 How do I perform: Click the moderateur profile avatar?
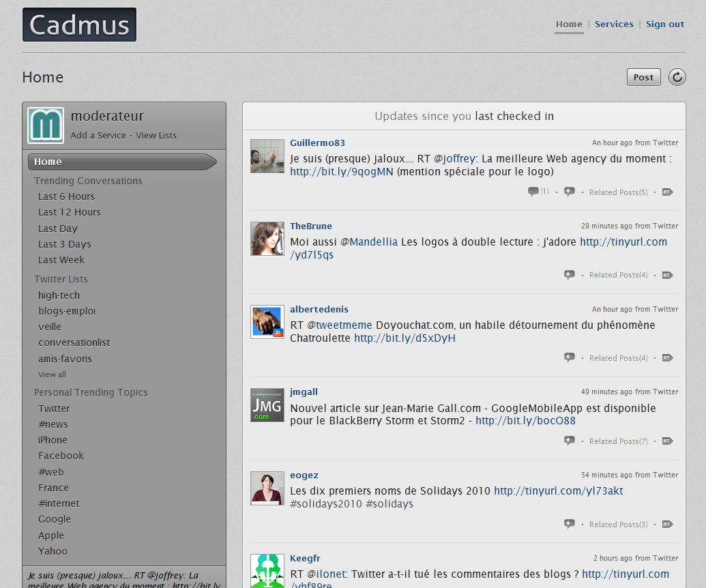pyautogui.click(x=46, y=125)
